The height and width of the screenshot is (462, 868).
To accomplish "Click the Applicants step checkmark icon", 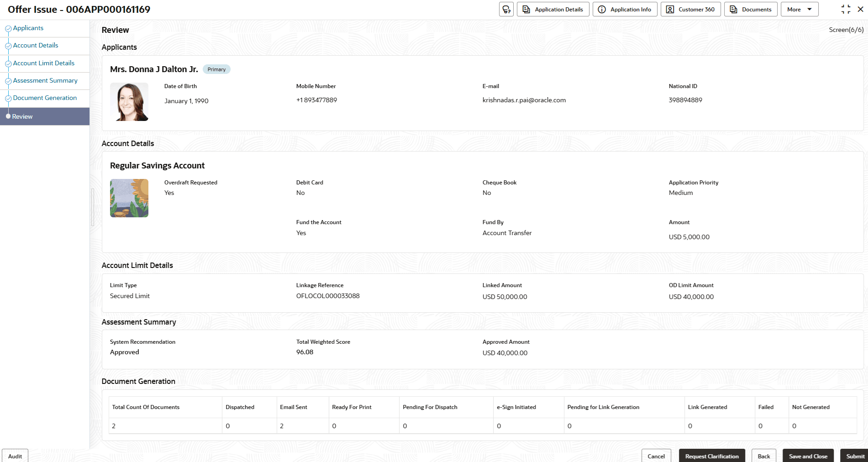I will click(8, 29).
